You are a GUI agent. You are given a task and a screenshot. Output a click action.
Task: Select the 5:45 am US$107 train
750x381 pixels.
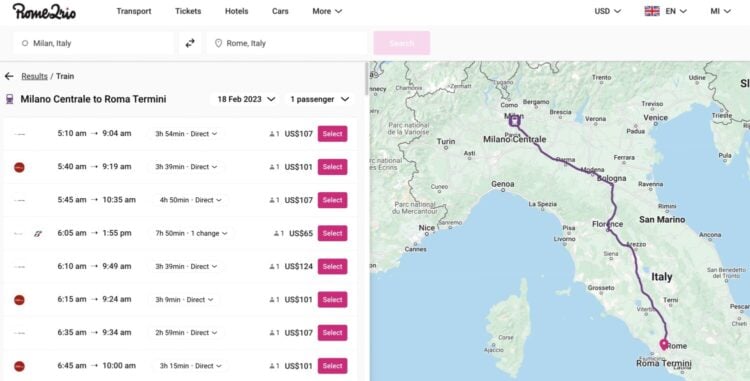coord(332,200)
